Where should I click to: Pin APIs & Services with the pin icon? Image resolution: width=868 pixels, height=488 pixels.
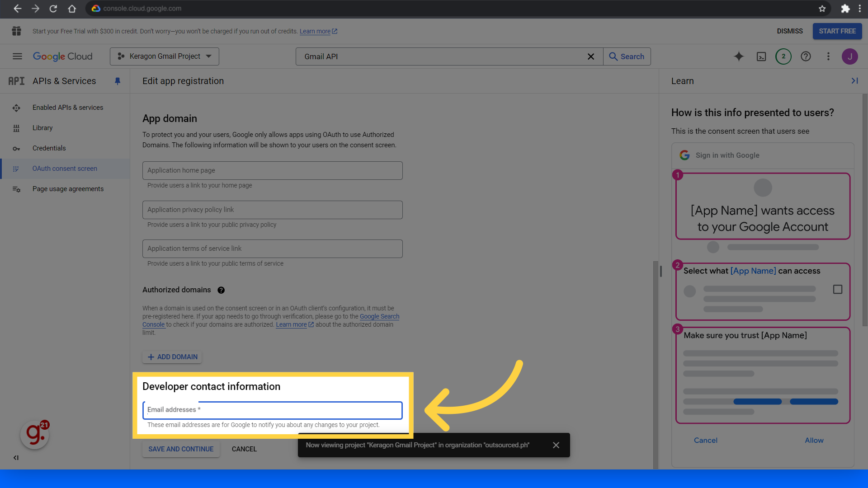pyautogui.click(x=118, y=81)
